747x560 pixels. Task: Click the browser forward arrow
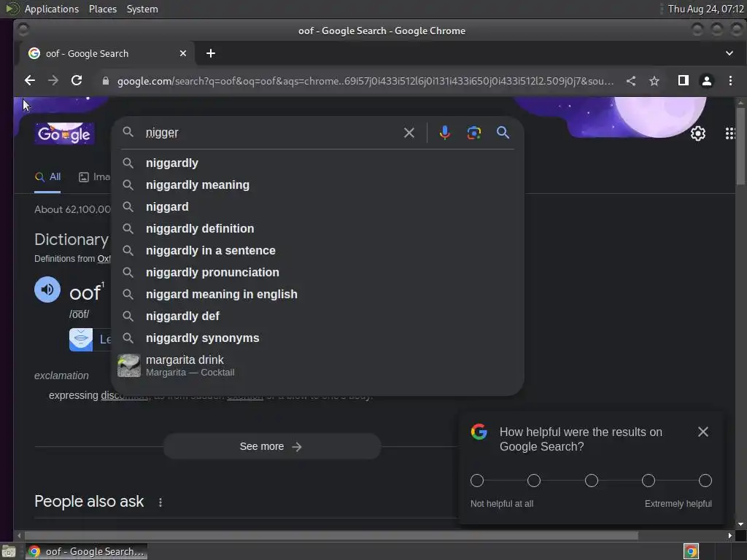pyautogui.click(x=53, y=80)
